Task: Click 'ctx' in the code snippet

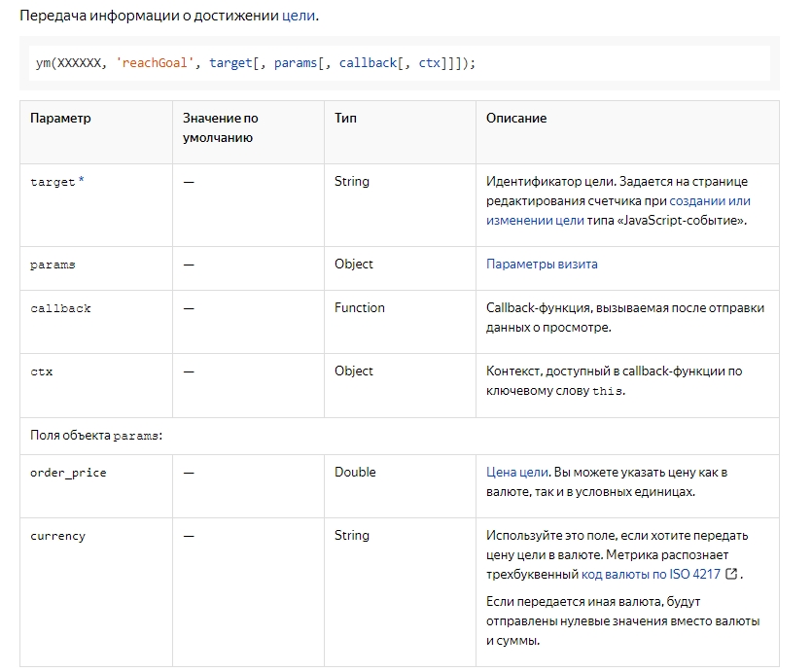Action: [x=429, y=63]
